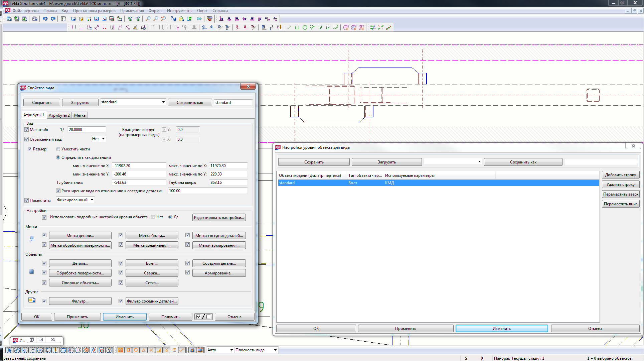Select Нет for detailed object settings
Viewport: 644px width, 361px height.
coord(153,217)
